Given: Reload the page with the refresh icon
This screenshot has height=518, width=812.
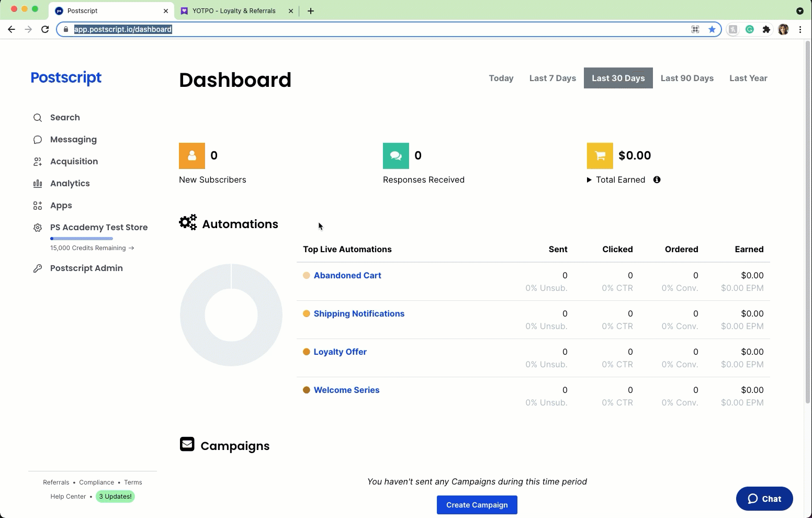Looking at the screenshot, I should point(45,29).
